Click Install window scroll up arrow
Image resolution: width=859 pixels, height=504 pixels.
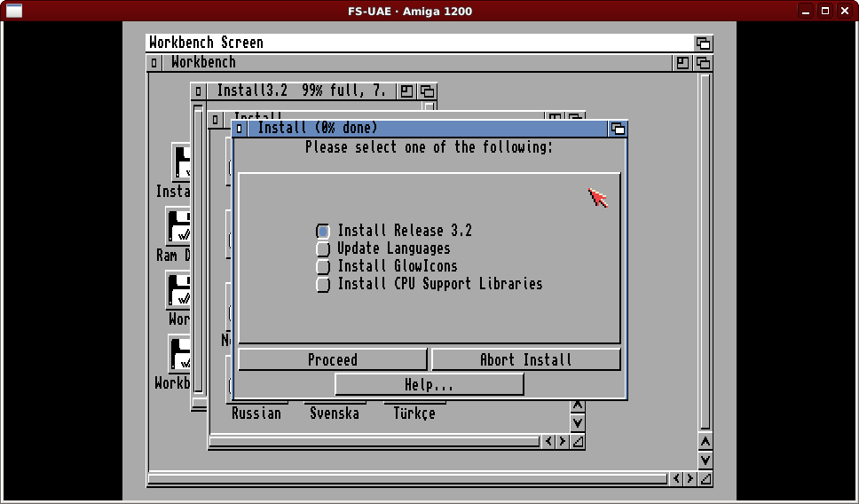578,406
